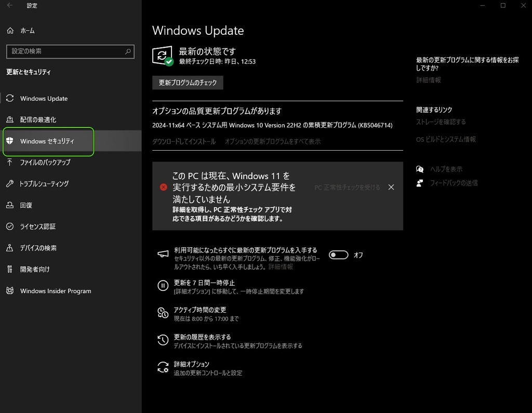
Task: Dismiss the Windows 11 requirements banner with X
Action: coord(391,188)
